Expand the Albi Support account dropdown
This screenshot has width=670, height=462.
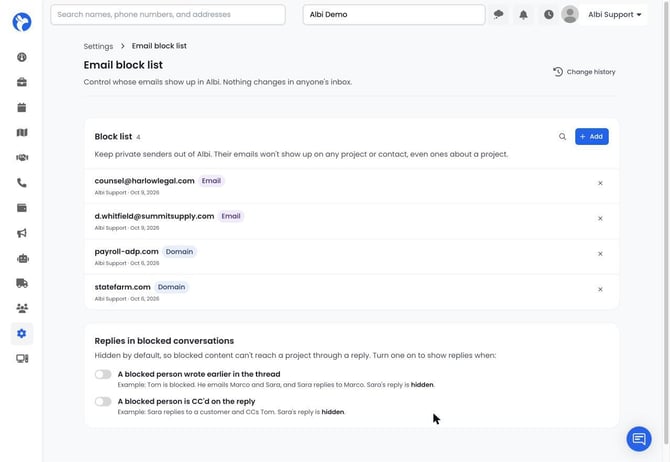pos(614,15)
